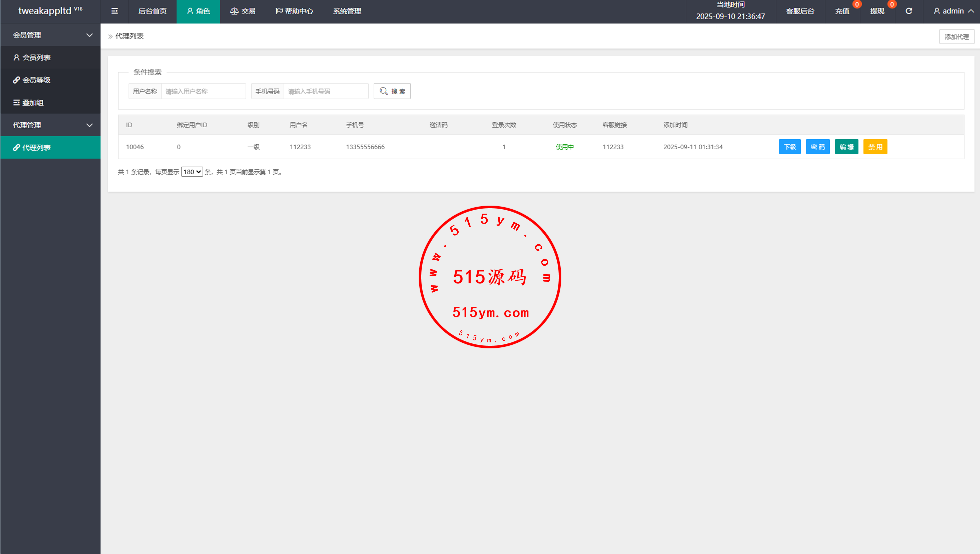Click the 添加代理 button

point(956,37)
